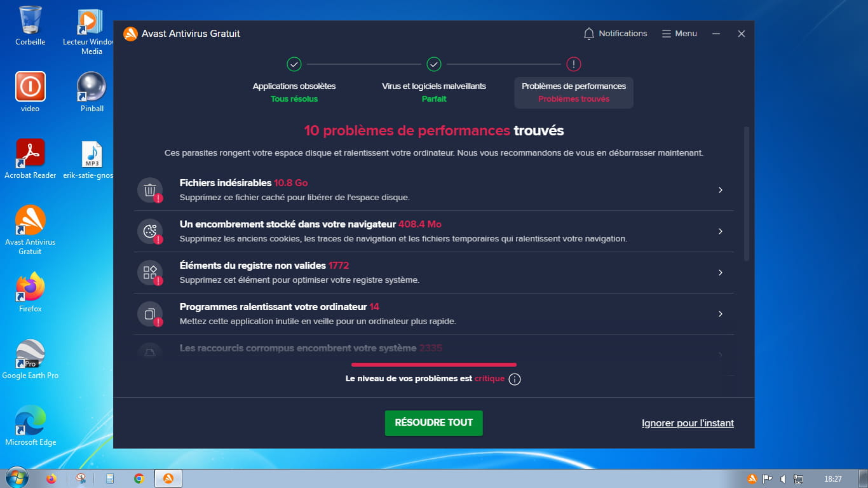Select Acrobat Reader desktop icon

(30, 159)
